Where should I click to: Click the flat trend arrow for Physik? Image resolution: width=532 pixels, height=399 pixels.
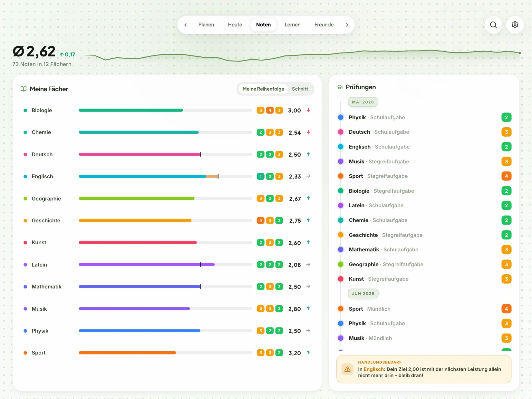(308, 331)
